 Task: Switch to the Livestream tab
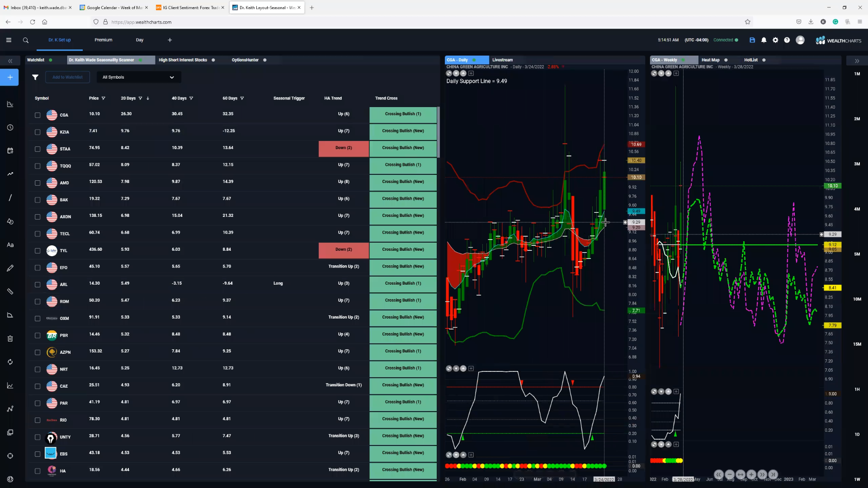click(x=502, y=60)
